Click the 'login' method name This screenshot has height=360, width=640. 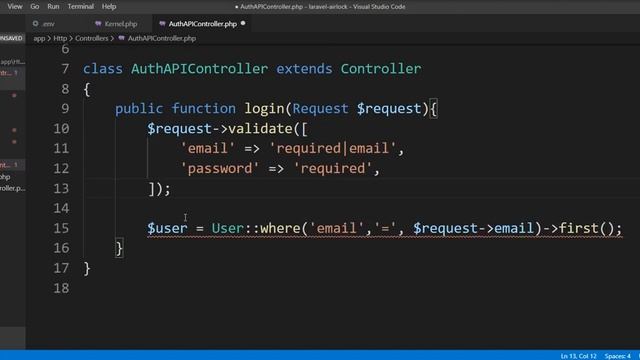click(264, 109)
